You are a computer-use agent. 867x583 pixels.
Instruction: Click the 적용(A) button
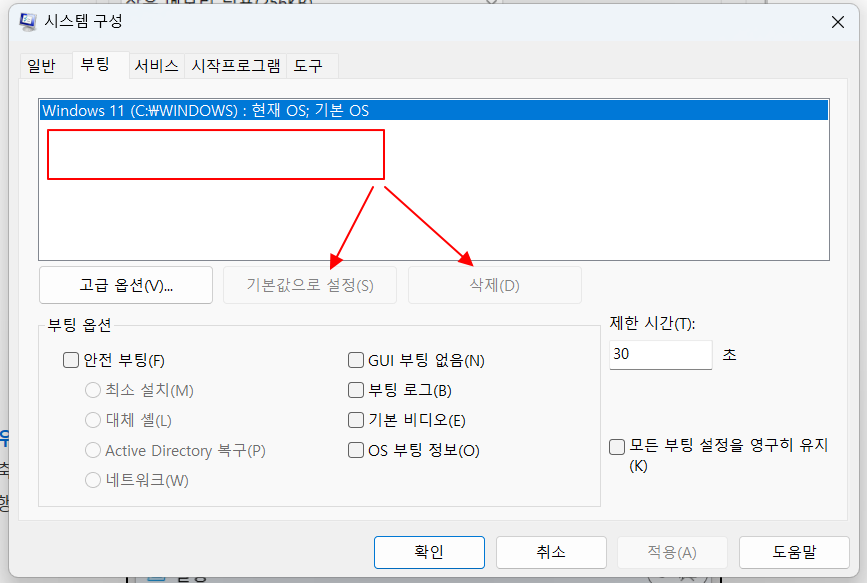(x=672, y=552)
